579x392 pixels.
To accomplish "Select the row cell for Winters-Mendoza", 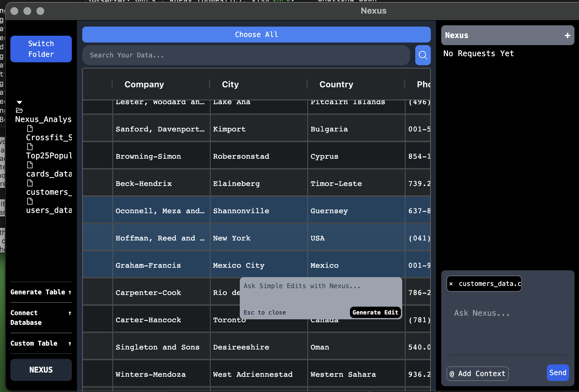I will (98, 374).
